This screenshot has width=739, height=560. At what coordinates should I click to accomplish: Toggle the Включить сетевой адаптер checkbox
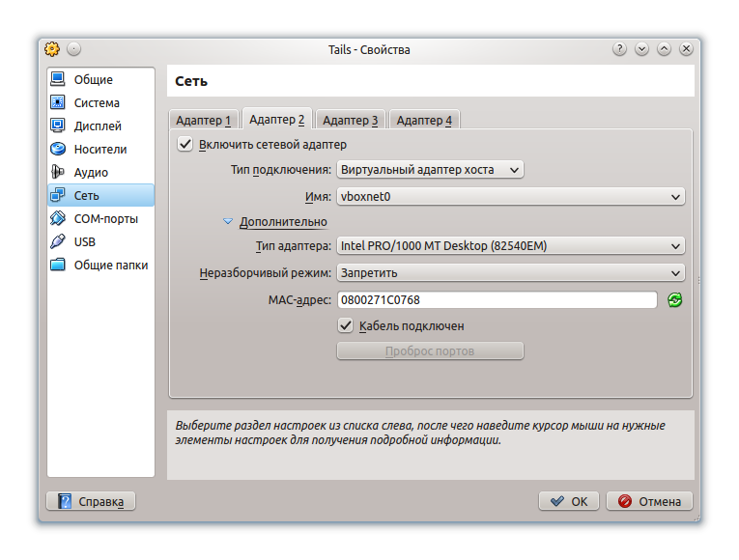coord(185,145)
